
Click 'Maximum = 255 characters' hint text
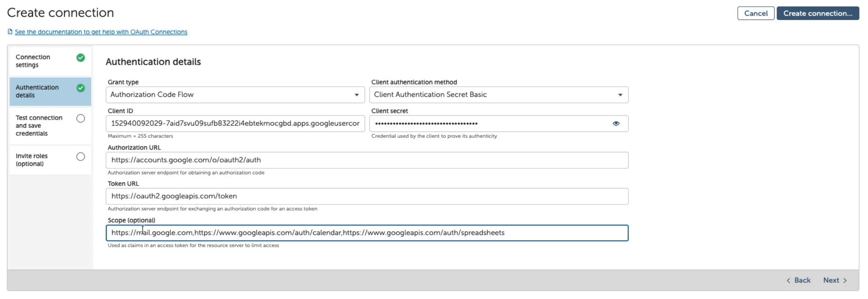click(140, 136)
